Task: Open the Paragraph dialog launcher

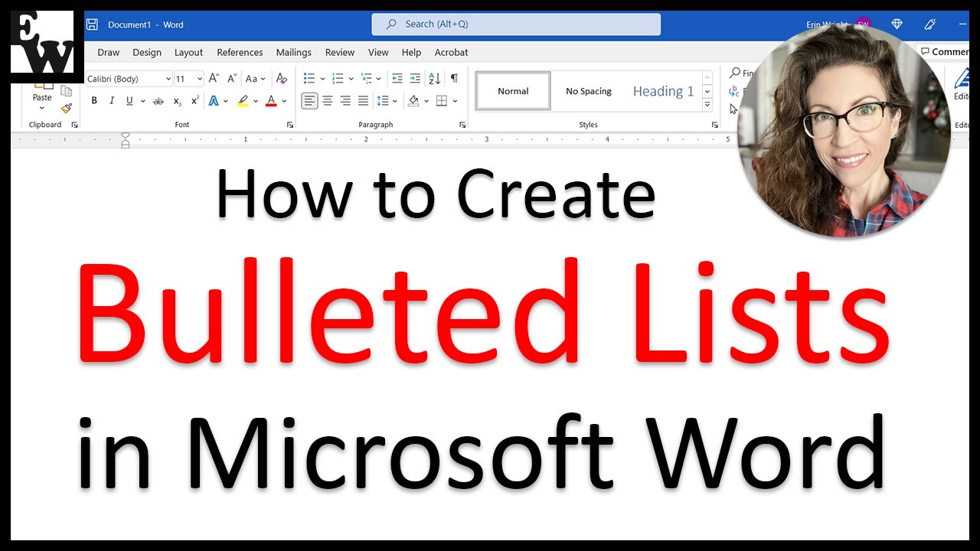Action: [x=462, y=125]
